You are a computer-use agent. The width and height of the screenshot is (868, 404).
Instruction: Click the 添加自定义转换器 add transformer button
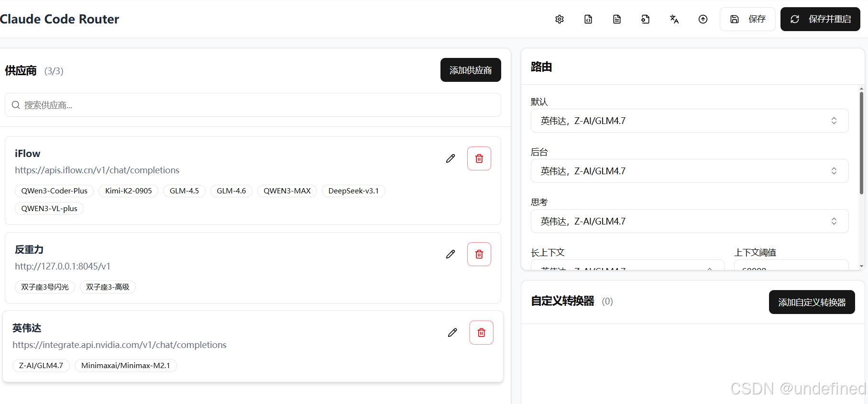pyautogui.click(x=812, y=302)
